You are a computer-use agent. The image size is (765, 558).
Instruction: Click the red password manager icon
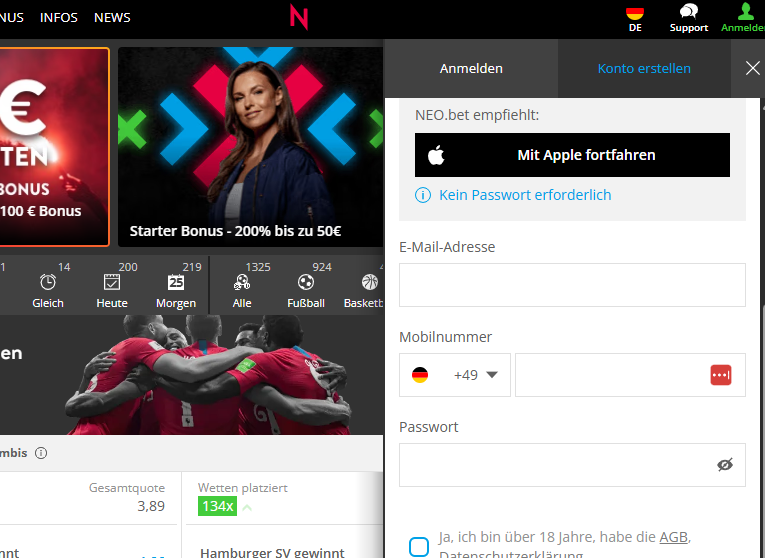[x=721, y=375]
